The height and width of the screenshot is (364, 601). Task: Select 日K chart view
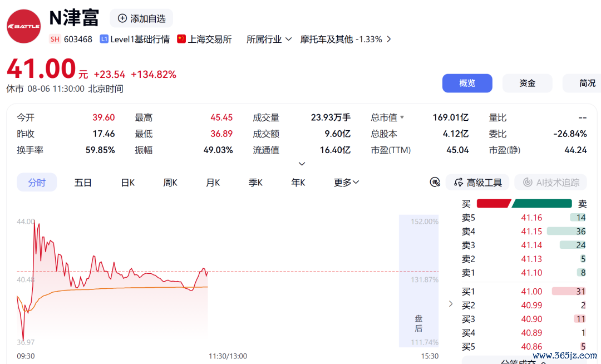pyautogui.click(x=127, y=183)
